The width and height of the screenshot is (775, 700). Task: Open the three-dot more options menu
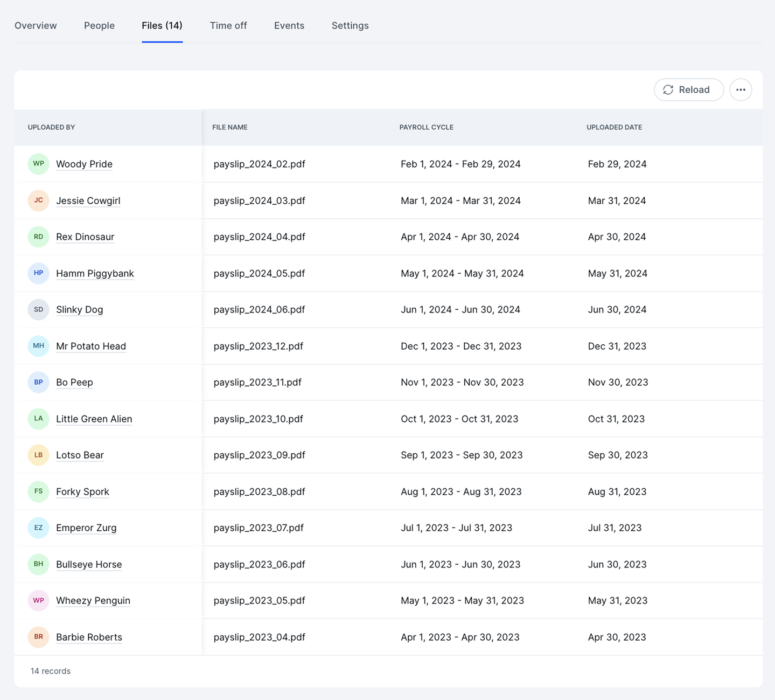tap(741, 89)
